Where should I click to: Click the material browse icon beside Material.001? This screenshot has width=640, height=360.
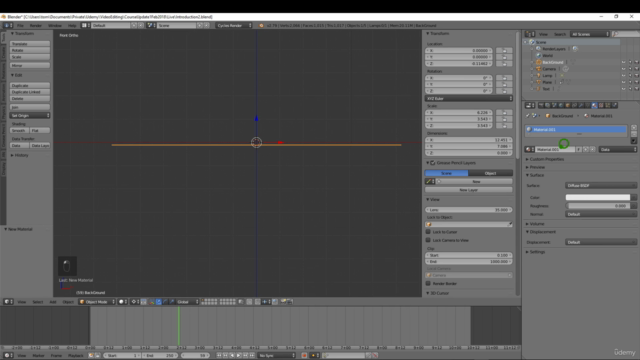point(529,149)
